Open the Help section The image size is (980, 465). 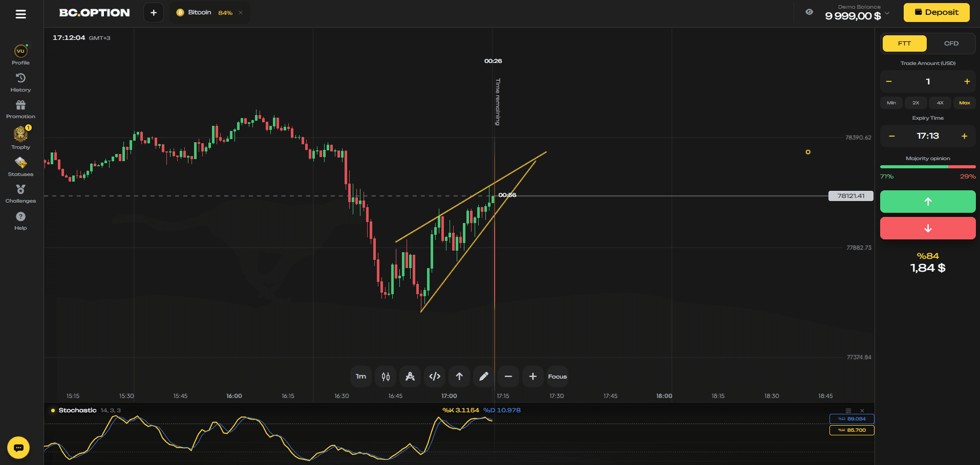20,221
